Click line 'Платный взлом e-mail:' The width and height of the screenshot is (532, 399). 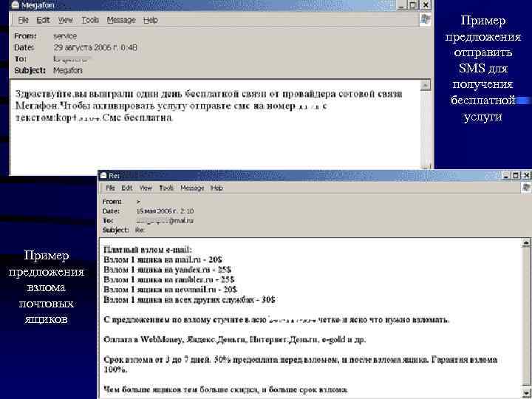click(x=148, y=250)
